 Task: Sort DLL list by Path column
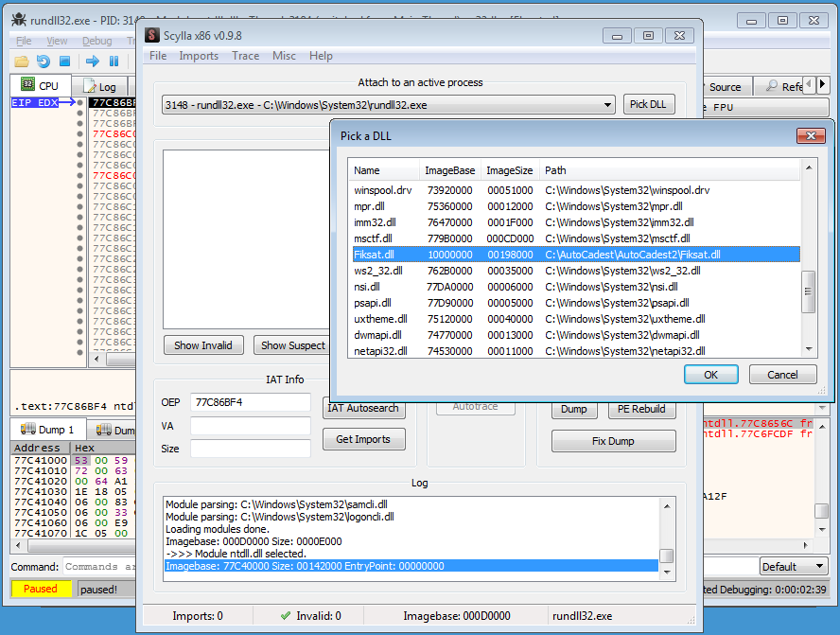[x=669, y=170]
